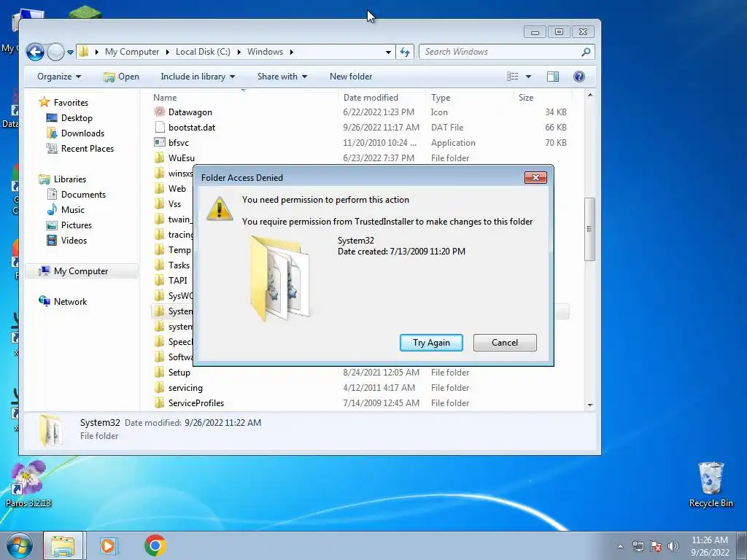Click the Help question mark icon
This screenshot has width=747, height=560.
tap(578, 77)
